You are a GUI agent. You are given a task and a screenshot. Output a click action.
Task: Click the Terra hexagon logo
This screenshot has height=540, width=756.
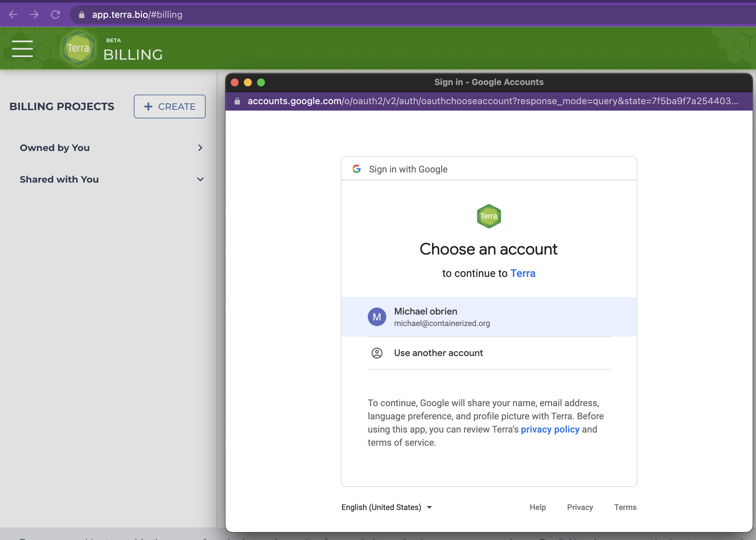click(78, 47)
